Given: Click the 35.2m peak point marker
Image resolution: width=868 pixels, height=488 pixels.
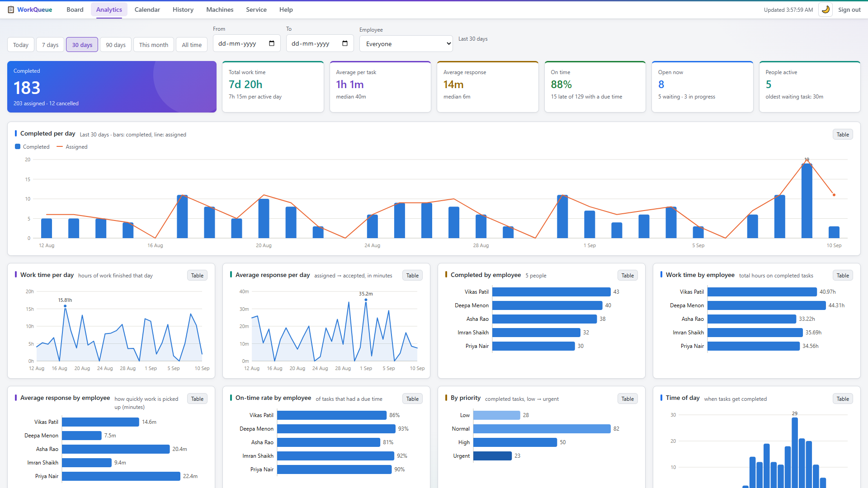Looking at the screenshot, I should [366, 300].
